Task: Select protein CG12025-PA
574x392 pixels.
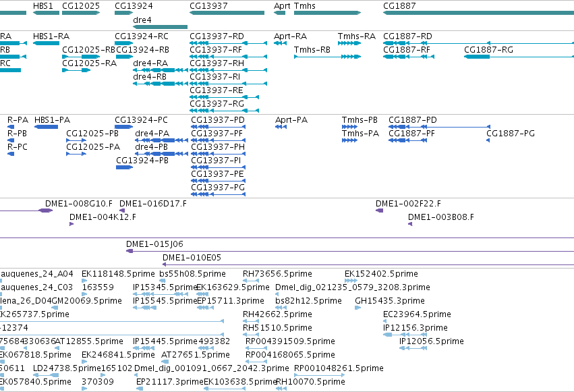Action: click(76, 154)
